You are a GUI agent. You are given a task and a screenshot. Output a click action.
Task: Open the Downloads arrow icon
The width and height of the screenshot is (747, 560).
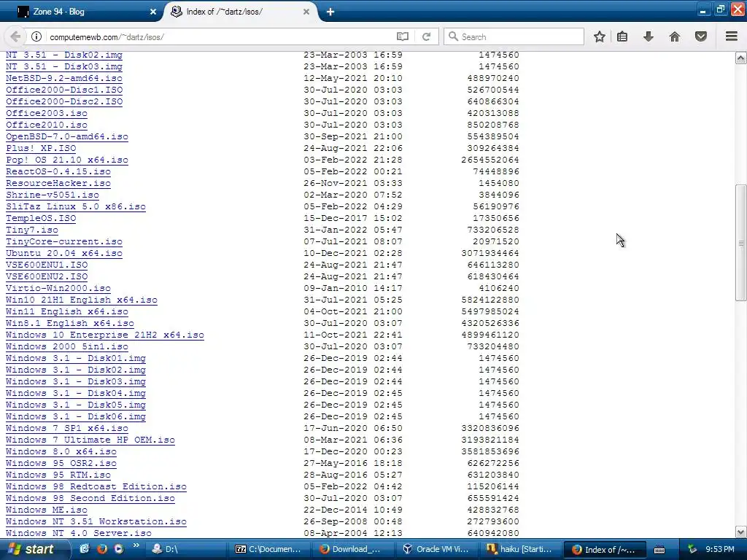coord(649,36)
